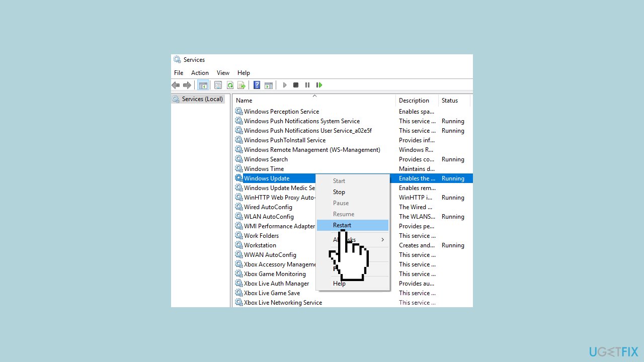Select the Workstation service
This screenshot has width=644, height=362.
(x=260, y=245)
